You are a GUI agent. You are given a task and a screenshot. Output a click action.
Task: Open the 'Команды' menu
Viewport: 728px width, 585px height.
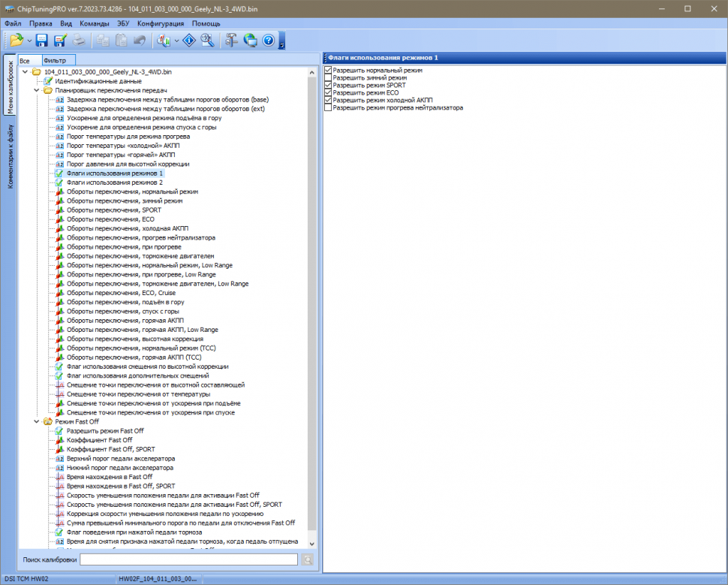95,23
